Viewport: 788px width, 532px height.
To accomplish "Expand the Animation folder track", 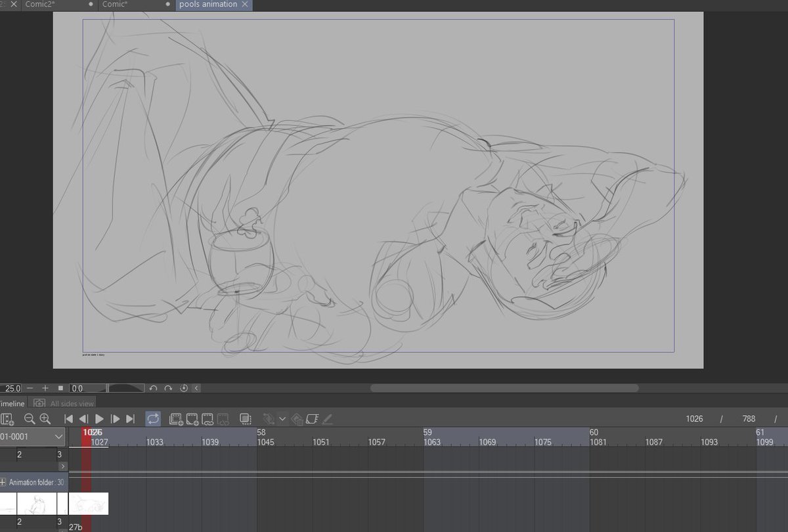I will click(x=3, y=482).
